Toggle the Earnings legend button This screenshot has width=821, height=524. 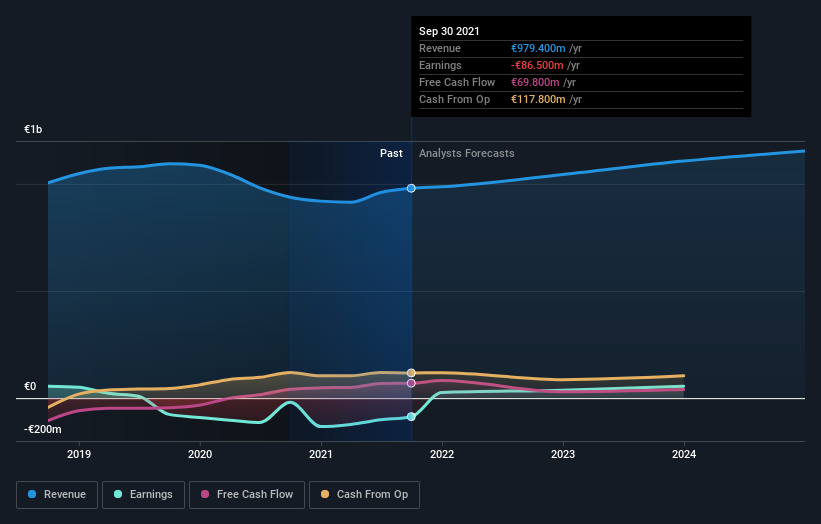(143, 495)
